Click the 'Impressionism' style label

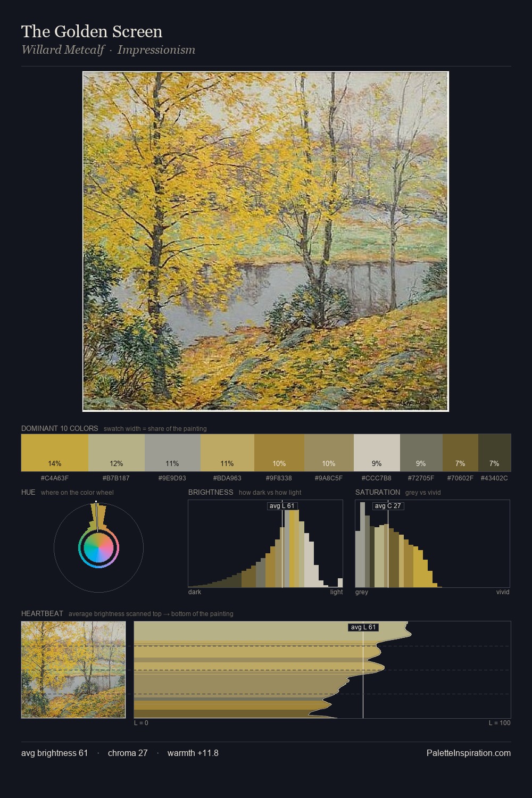point(156,50)
